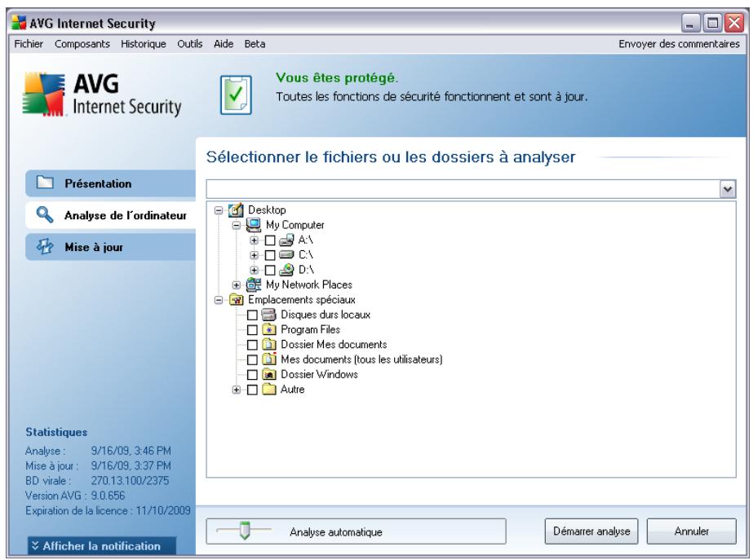Open the Outils menu
This screenshot has width=753, height=560.
[190, 44]
